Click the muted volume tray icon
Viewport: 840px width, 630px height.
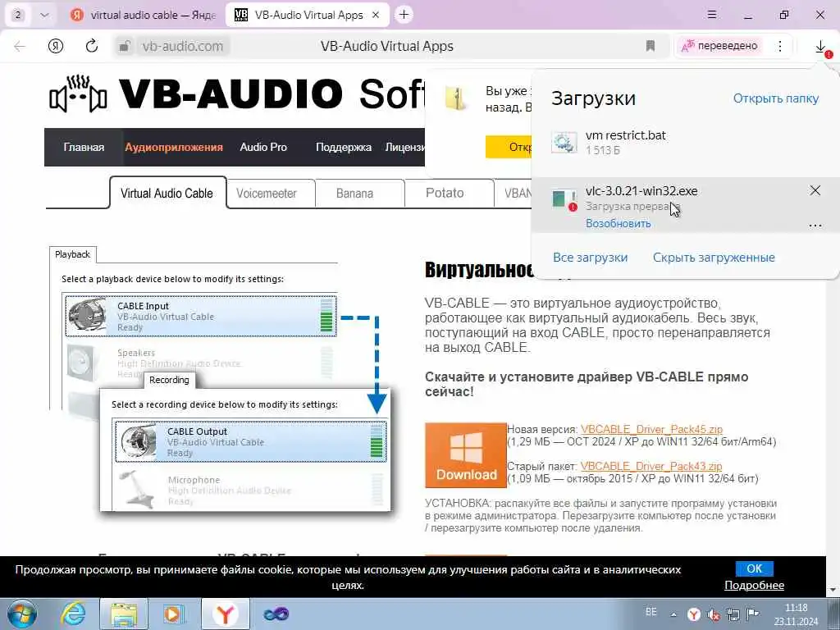coord(714,614)
